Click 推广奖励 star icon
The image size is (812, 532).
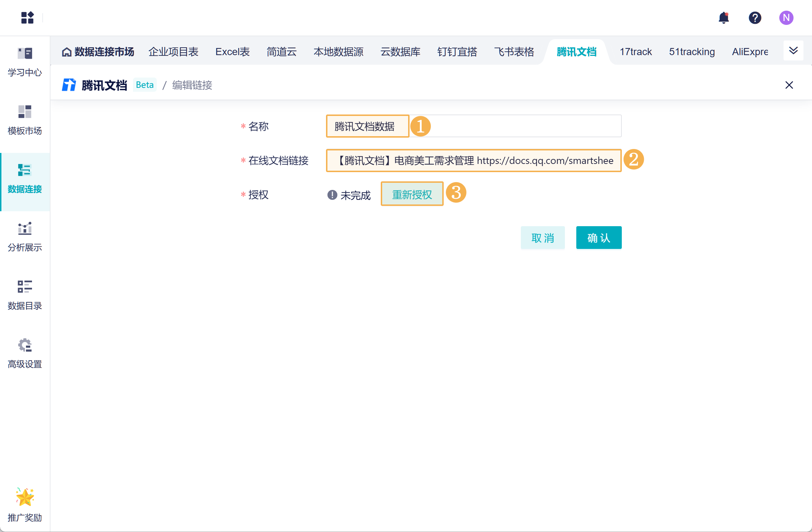pos(25,497)
